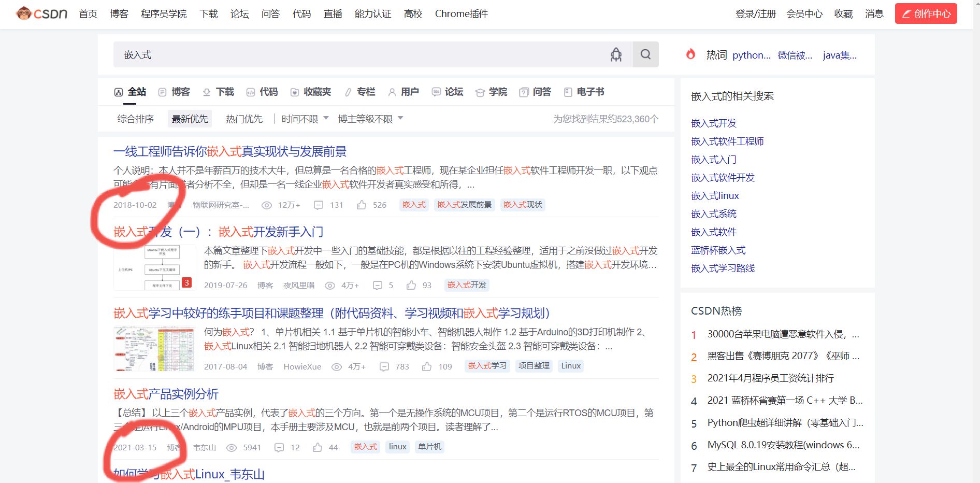Open the 首页 nav menu item
Viewport: 980px width, 483px height.
(x=88, y=14)
